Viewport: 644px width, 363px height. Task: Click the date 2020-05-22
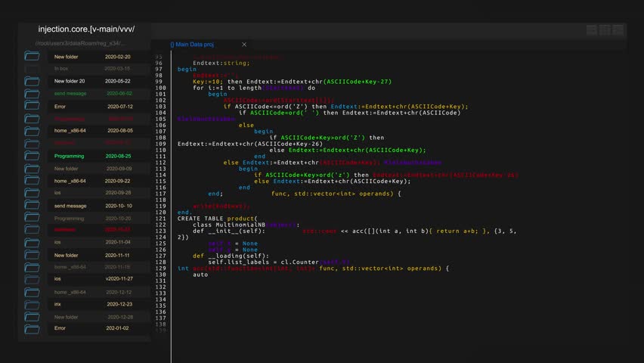coord(117,81)
